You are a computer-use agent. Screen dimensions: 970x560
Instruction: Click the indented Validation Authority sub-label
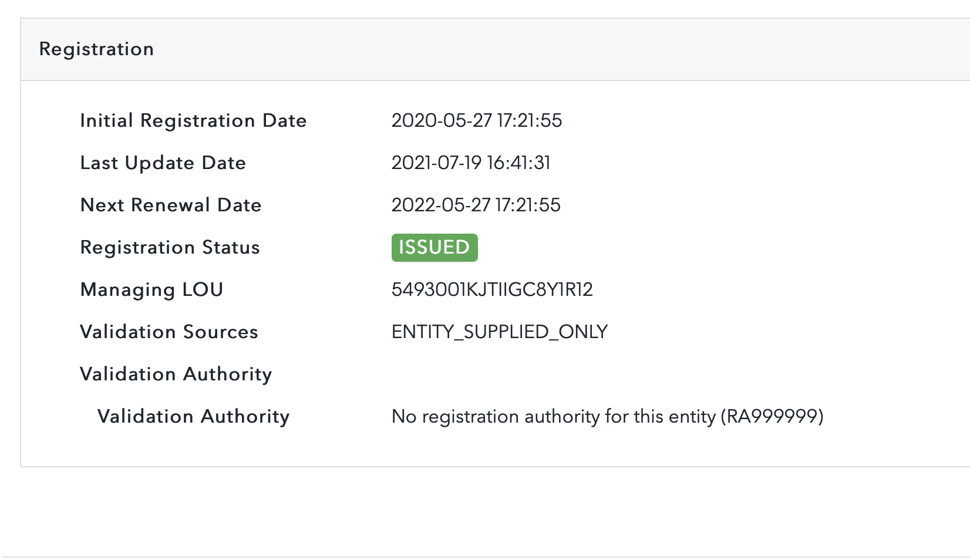click(193, 417)
